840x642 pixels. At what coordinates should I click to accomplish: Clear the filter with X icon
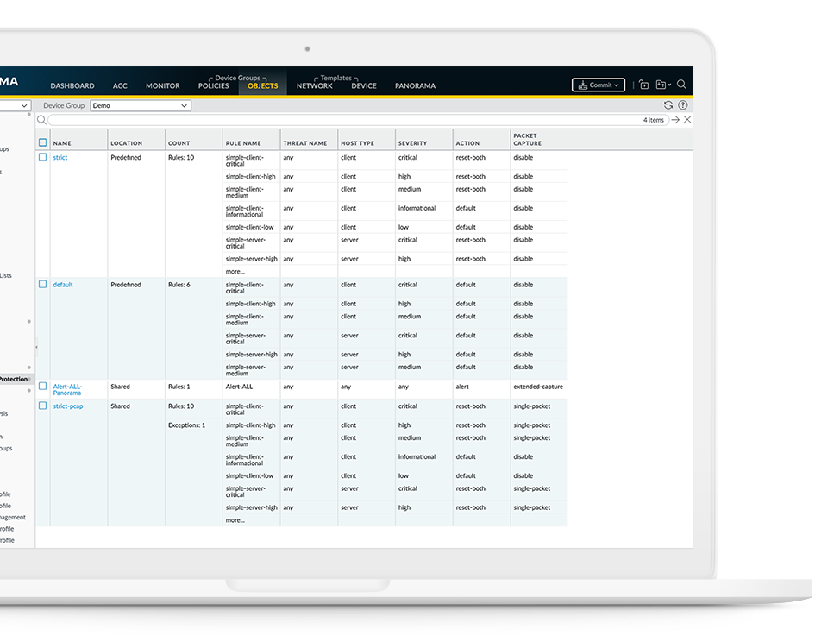687,120
